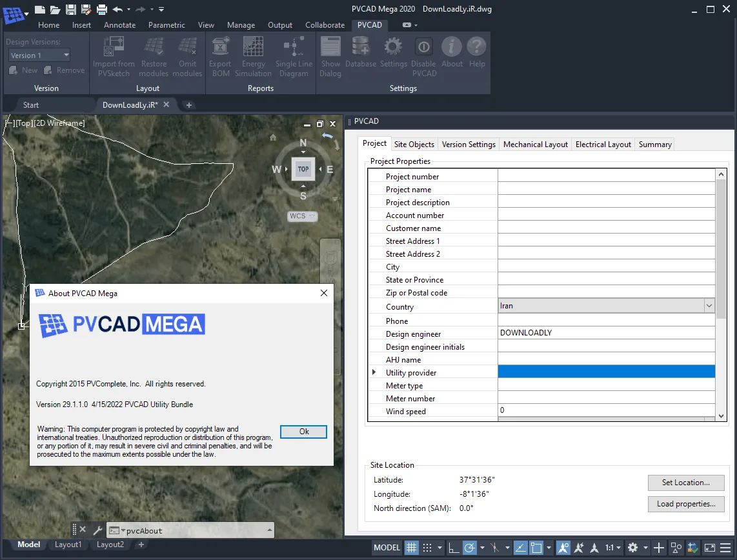Click the Open folder icon

(56, 10)
